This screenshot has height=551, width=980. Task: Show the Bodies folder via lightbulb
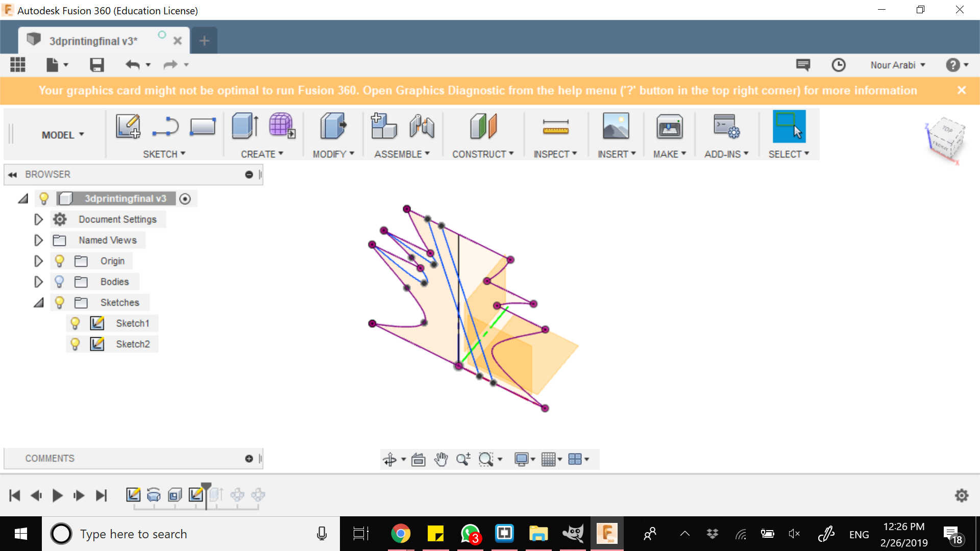[59, 282]
